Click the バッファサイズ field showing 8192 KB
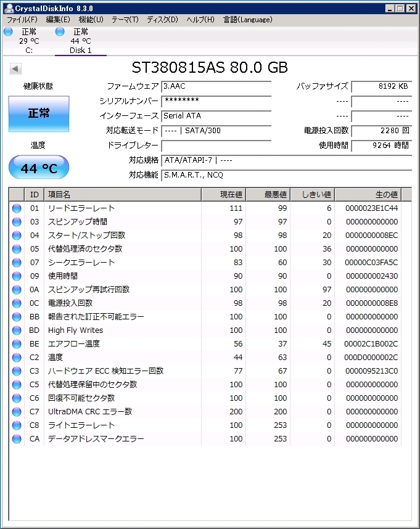This screenshot has height=529, width=420. pos(382,86)
